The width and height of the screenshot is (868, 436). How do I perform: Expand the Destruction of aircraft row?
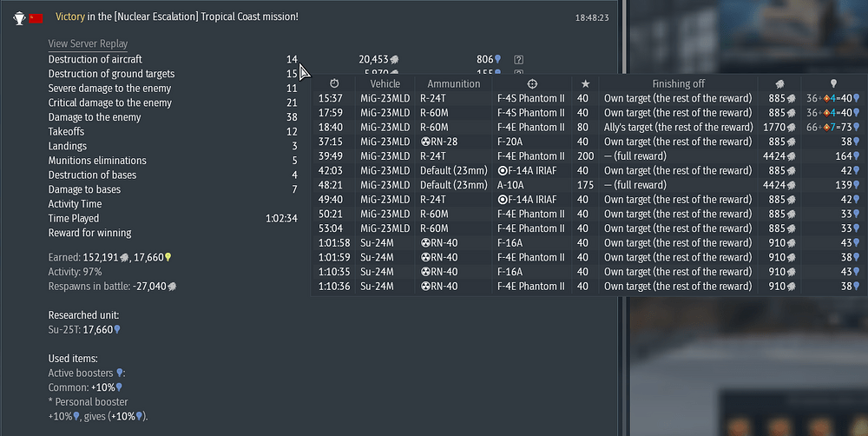coord(95,59)
